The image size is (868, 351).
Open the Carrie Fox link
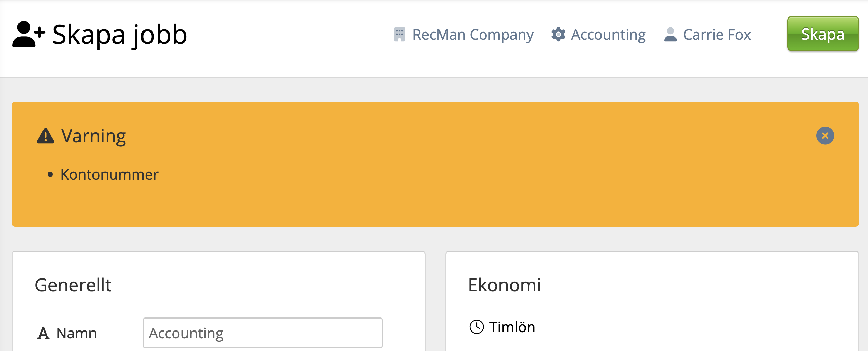717,35
